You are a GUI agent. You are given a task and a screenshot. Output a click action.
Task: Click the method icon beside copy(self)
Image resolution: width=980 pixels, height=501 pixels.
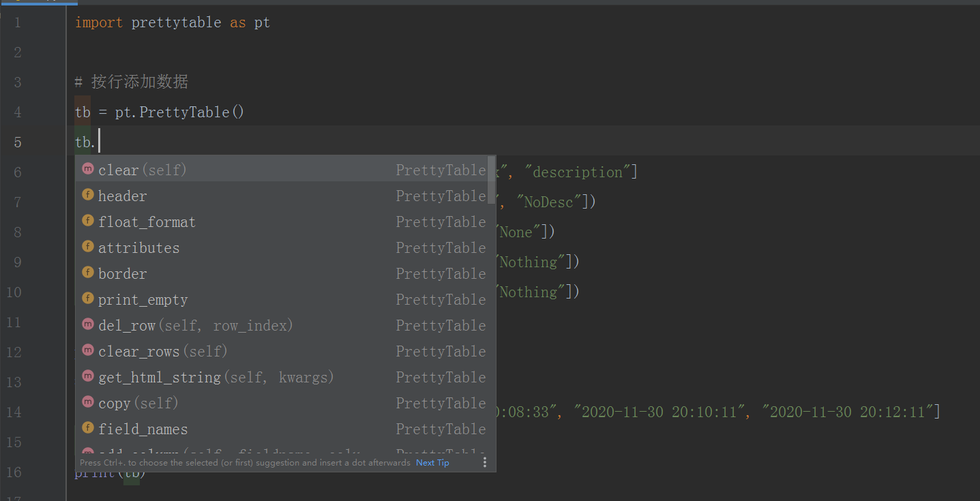click(x=87, y=402)
